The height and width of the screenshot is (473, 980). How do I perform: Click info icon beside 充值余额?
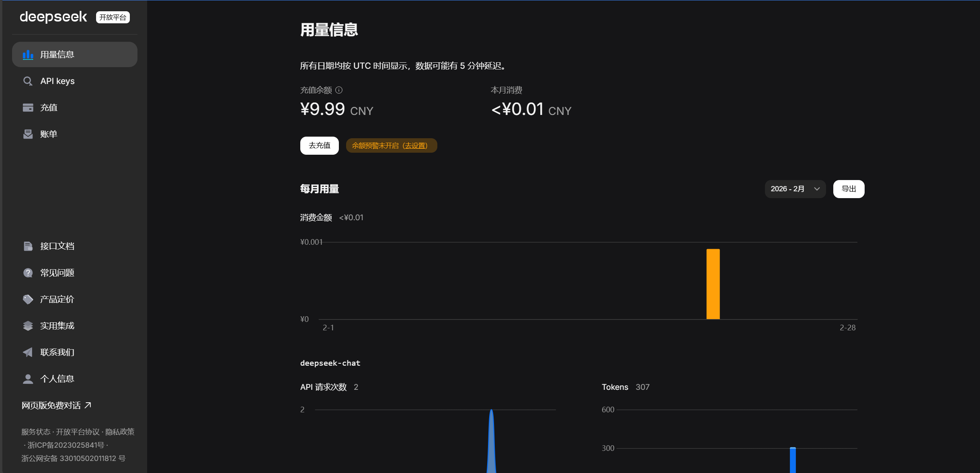pos(339,90)
